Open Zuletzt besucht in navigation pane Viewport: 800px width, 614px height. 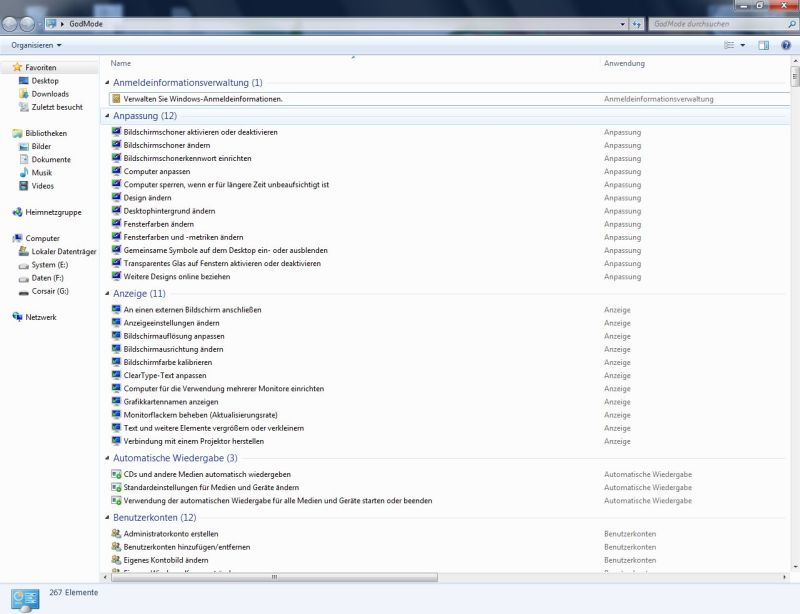[56, 107]
